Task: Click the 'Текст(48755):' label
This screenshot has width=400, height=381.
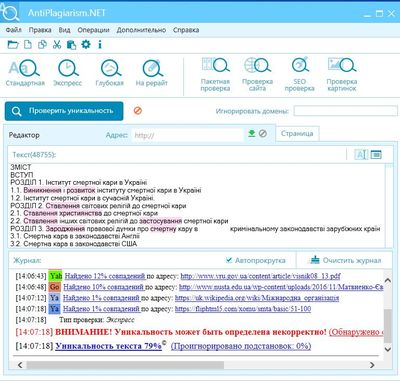Action: point(34,155)
